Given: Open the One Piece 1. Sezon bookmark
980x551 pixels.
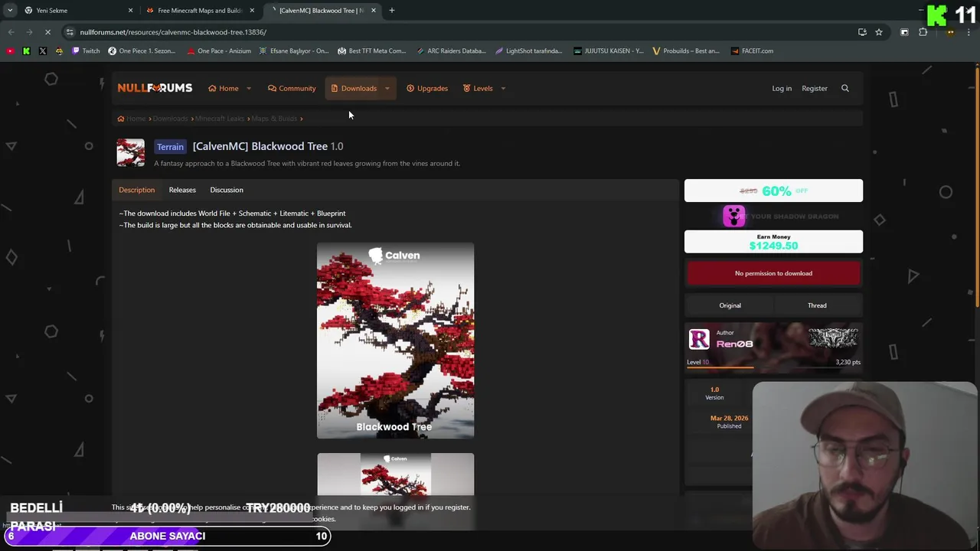Looking at the screenshot, I should [142, 51].
